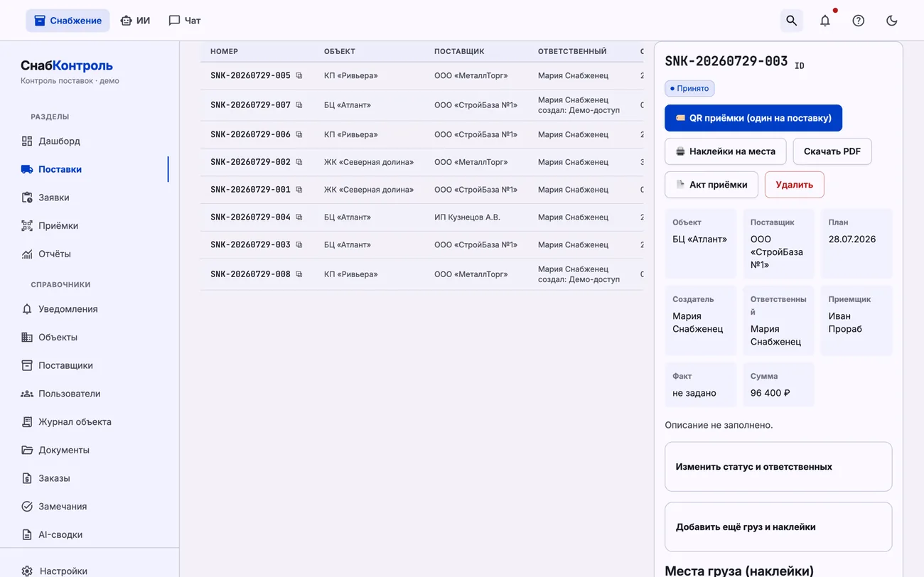
Task: Click the Уведомления bell icon in sidebar
Action: [x=27, y=309]
